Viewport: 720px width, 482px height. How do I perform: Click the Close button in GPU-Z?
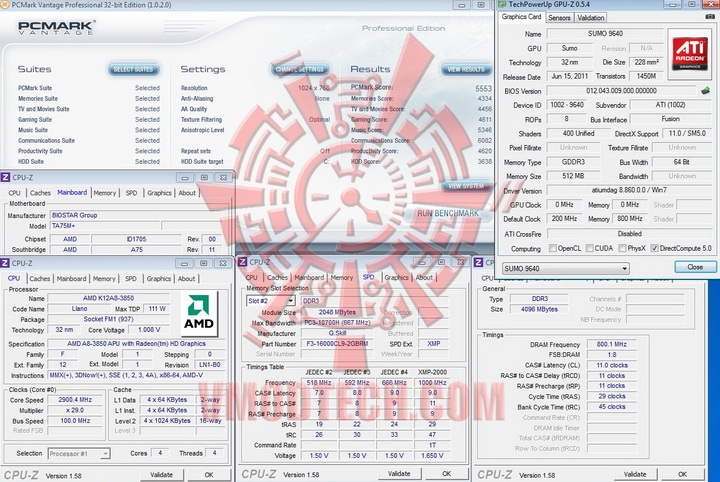[x=695, y=267]
